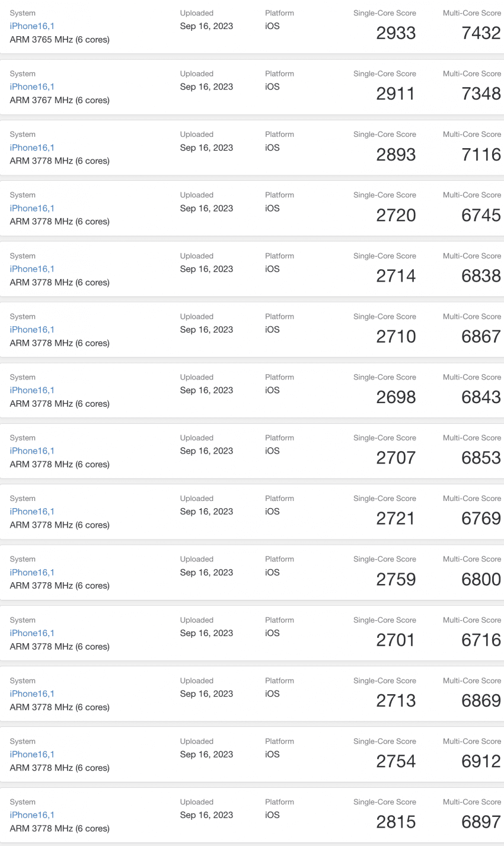Open iPhone16,1 link for 3767 MHz result
The image size is (504, 846).
point(32,87)
